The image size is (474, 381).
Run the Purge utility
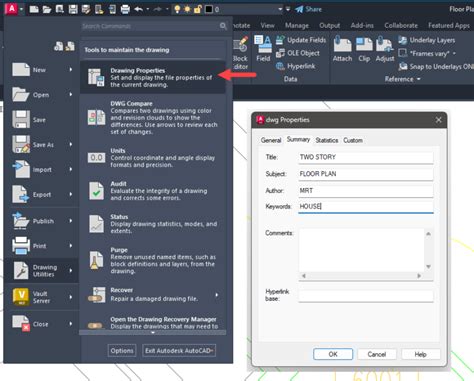[153, 260]
